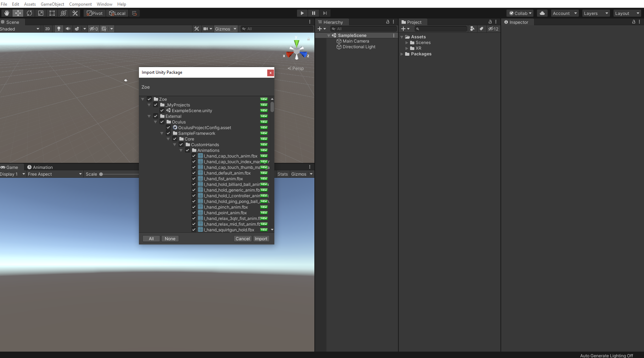The width and height of the screenshot is (644, 358).
Task: Click the Step forward button
Action: point(325,13)
